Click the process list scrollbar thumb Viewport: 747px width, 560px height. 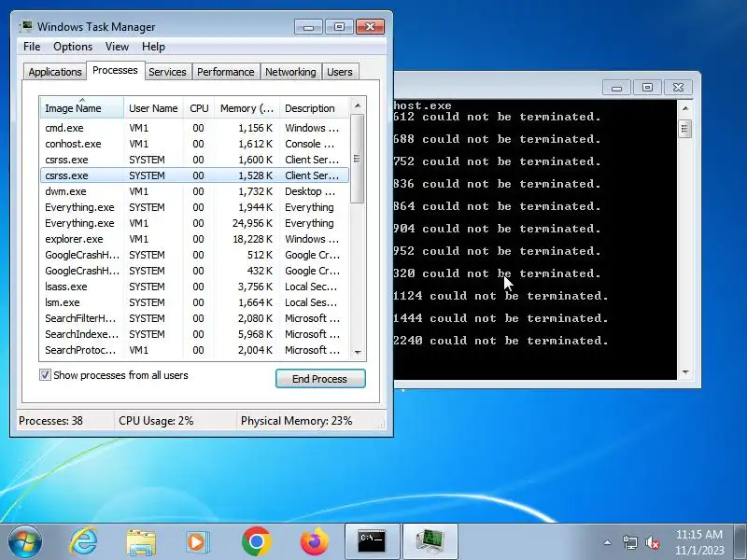point(358,159)
